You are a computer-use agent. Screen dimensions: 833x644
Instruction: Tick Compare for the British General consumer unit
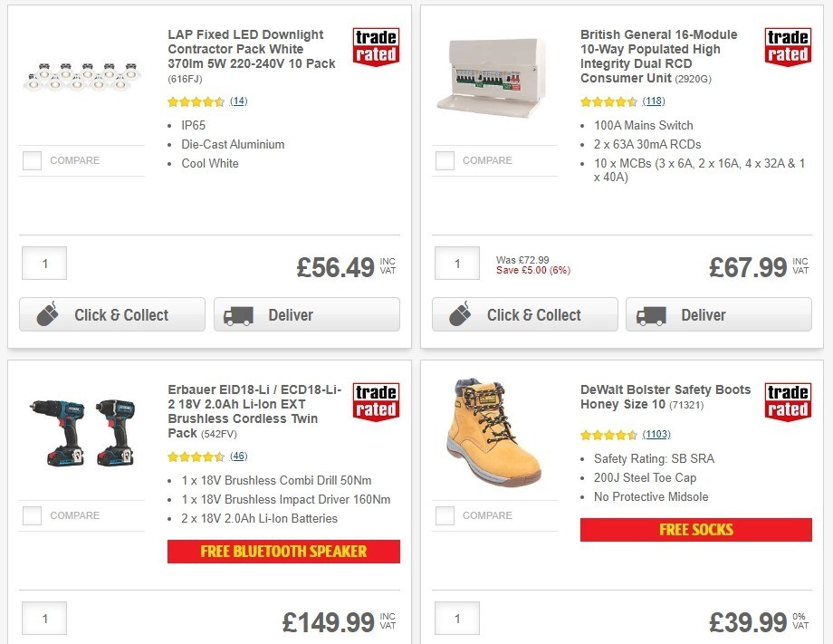[x=445, y=160]
